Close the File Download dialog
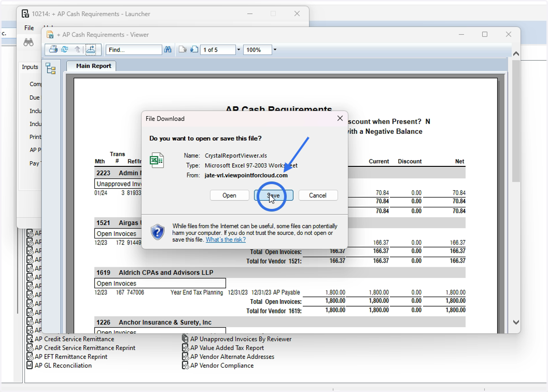548x392 pixels. (340, 118)
